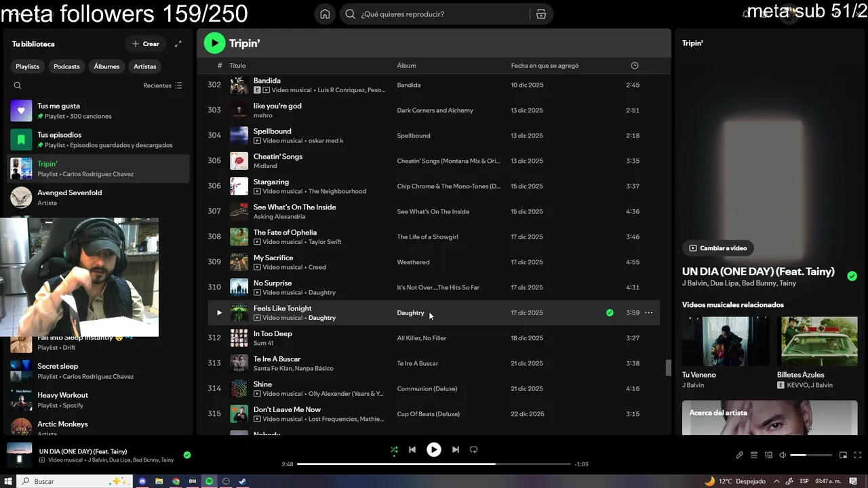The width and height of the screenshot is (868, 488).
Task: Open 'The Life of a Showgirl' album link
Action: 427,237
